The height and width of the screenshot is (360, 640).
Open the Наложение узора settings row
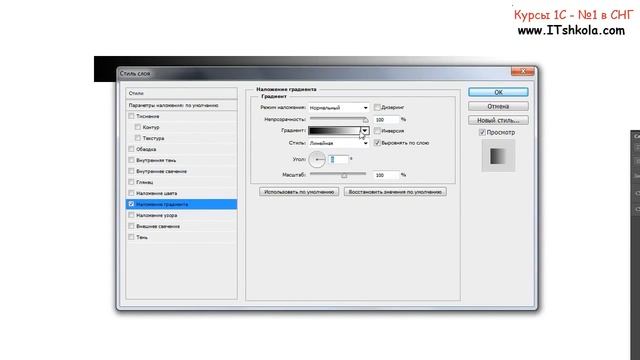pos(181,215)
